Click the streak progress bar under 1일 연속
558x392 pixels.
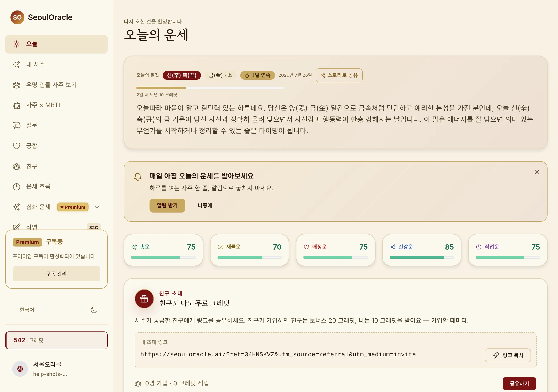point(210,88)
